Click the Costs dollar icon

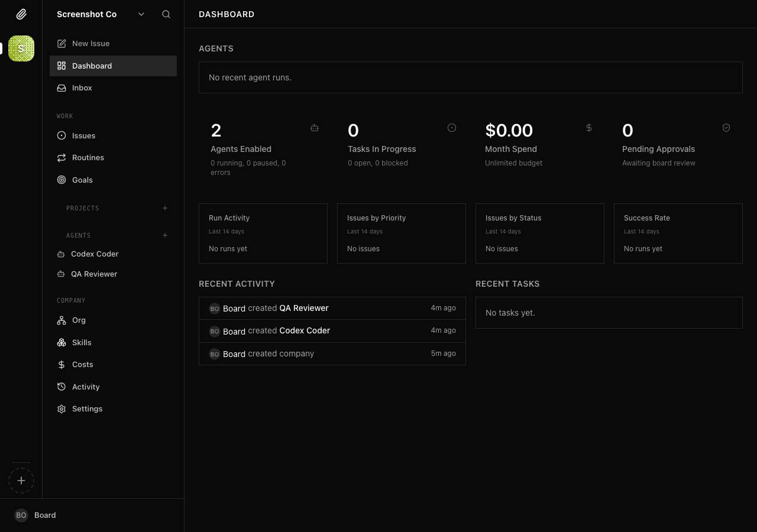(x=62, y=365)
